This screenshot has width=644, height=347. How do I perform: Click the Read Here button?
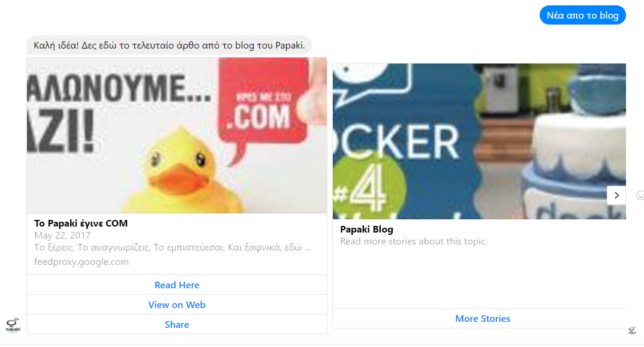tap(177, 285)
